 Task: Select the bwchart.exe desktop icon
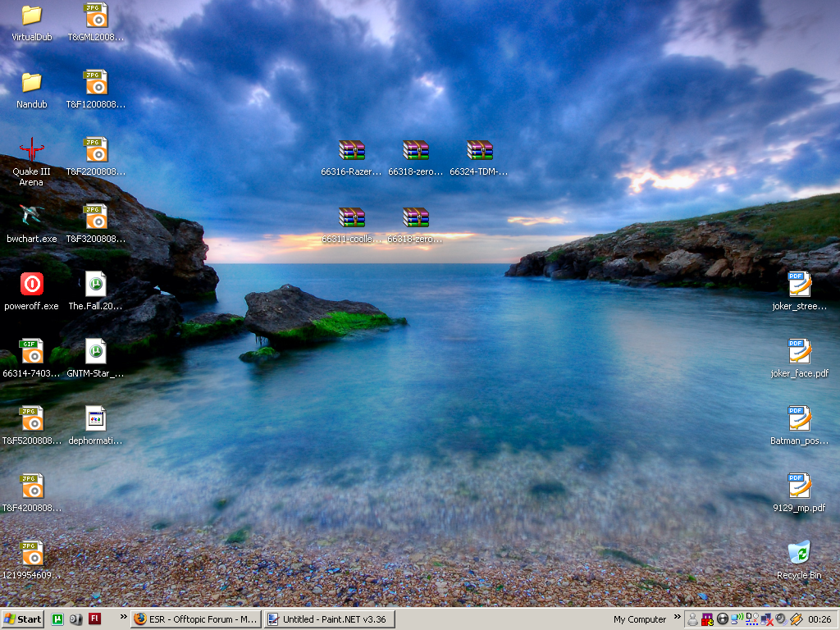pyautogui.click(x=31, y=217)
